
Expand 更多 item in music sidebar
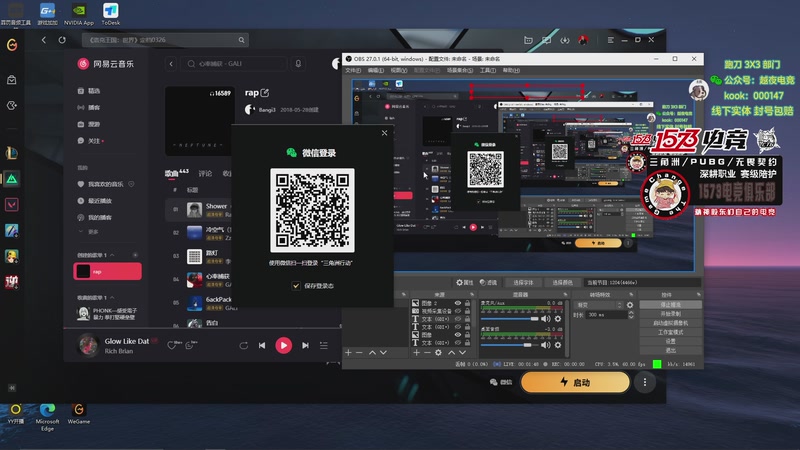pyautogui.click(x=88, y=232)
